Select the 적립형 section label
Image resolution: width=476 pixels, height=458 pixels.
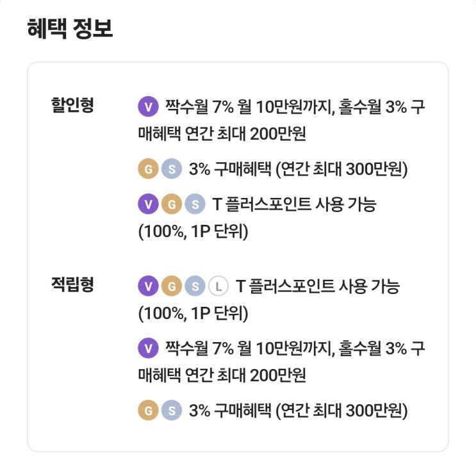click(72, 285)
